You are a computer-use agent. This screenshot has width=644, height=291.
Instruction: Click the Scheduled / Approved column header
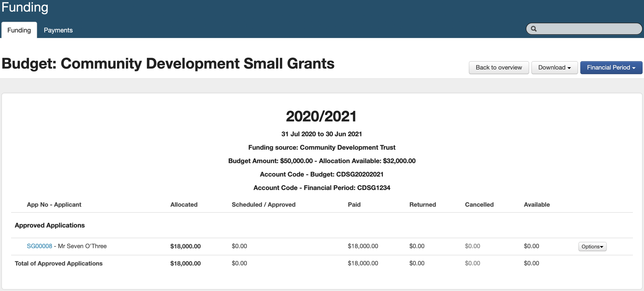(x=263, y=204)
